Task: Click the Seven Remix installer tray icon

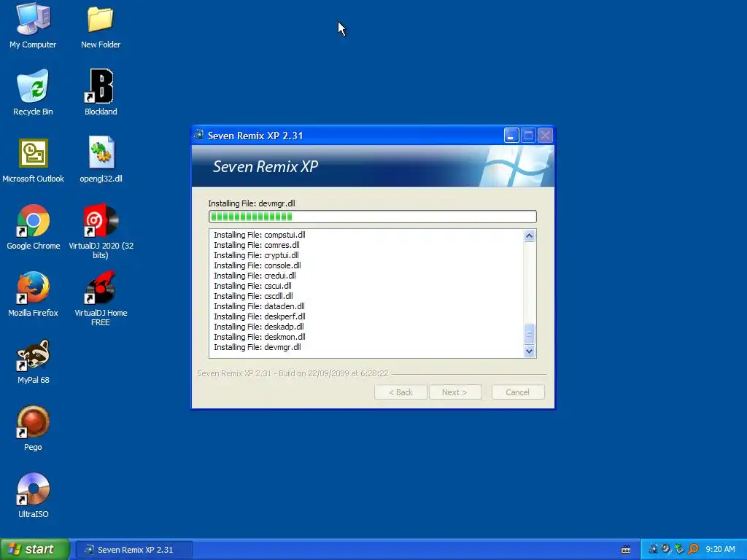Action: click(653, 549)
